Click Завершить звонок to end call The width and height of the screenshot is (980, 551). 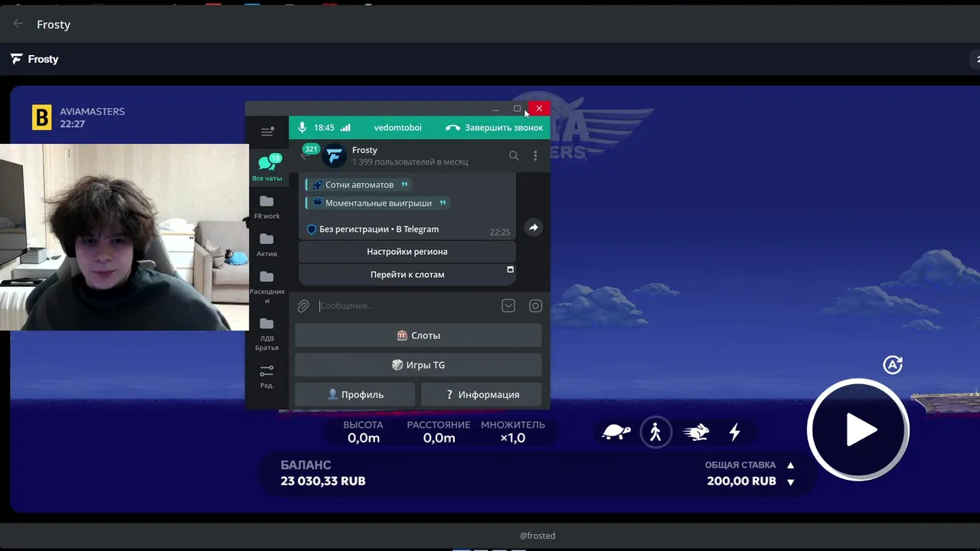pyautogui.click(x=495, y=128)
